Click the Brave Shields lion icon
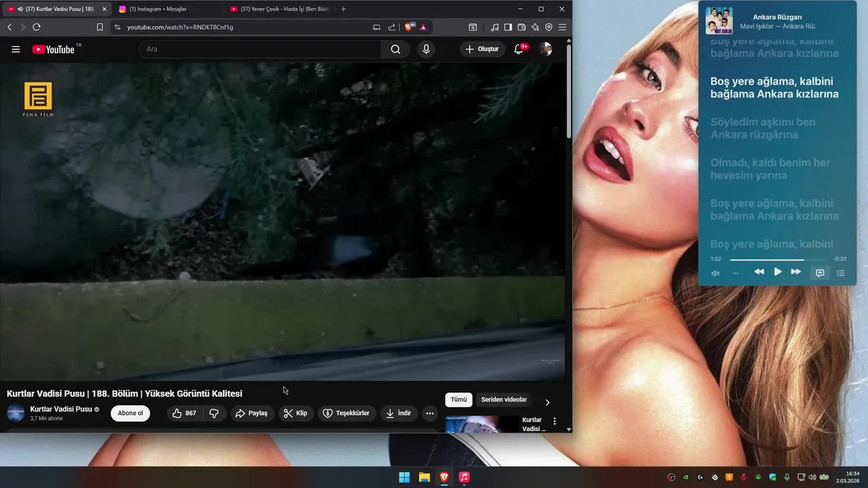The image size is (868, 488). 409,27
